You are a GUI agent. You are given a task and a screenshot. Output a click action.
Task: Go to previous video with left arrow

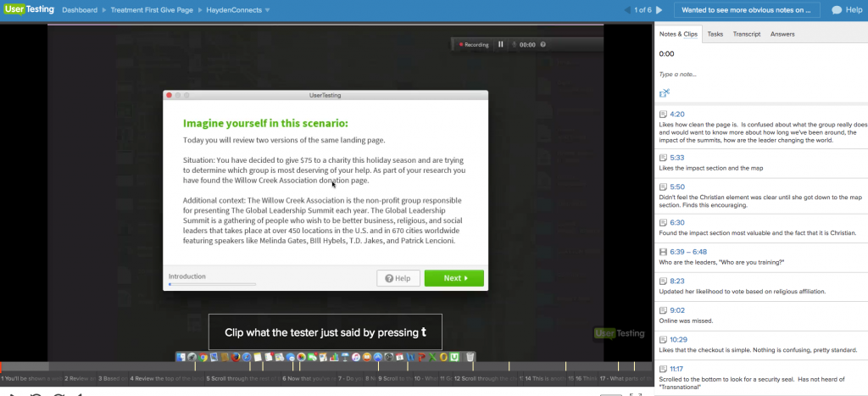pos(627,10)
